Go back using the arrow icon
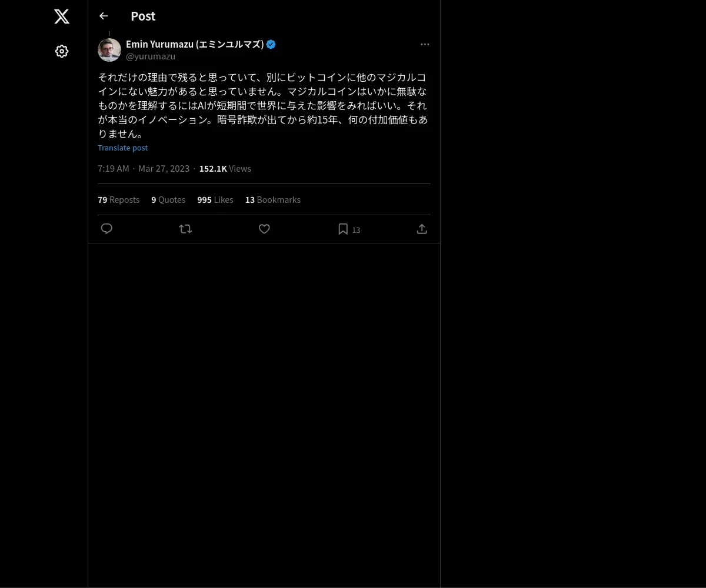 click(x=104, y=16)
